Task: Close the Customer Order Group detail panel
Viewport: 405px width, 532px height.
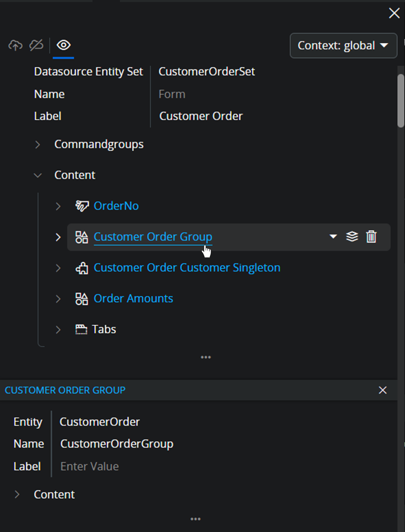Action: (x=383, y=390)
